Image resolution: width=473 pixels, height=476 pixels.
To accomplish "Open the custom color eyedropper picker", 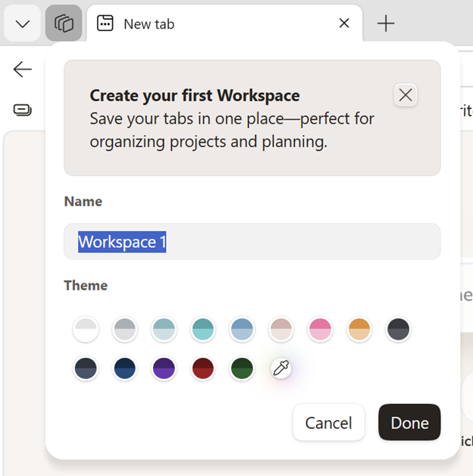I will [x=281, y=368].
